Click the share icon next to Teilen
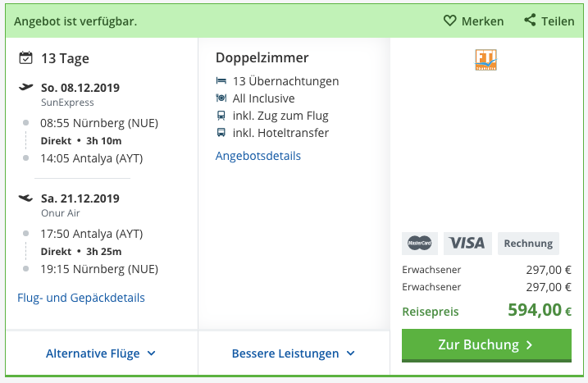The height and width of the screenshot is (383, 588). click(x=530, y=21)
